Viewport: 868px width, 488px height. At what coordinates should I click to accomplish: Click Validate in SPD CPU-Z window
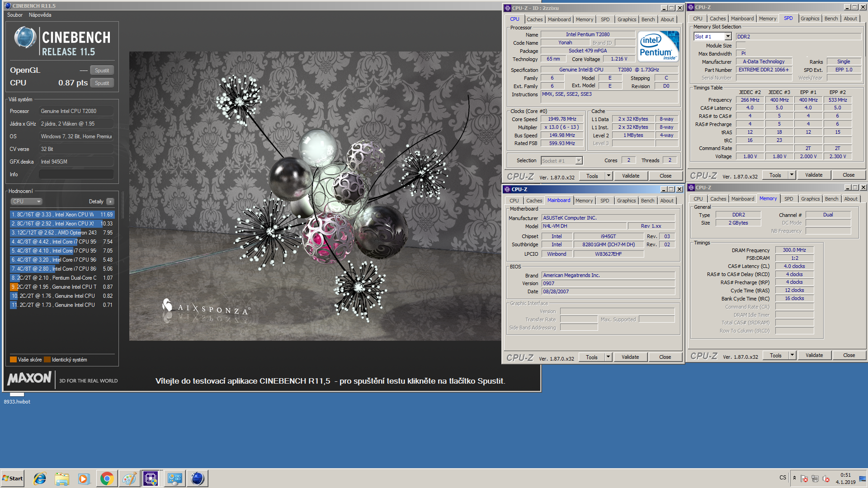(x=814, y=175)
